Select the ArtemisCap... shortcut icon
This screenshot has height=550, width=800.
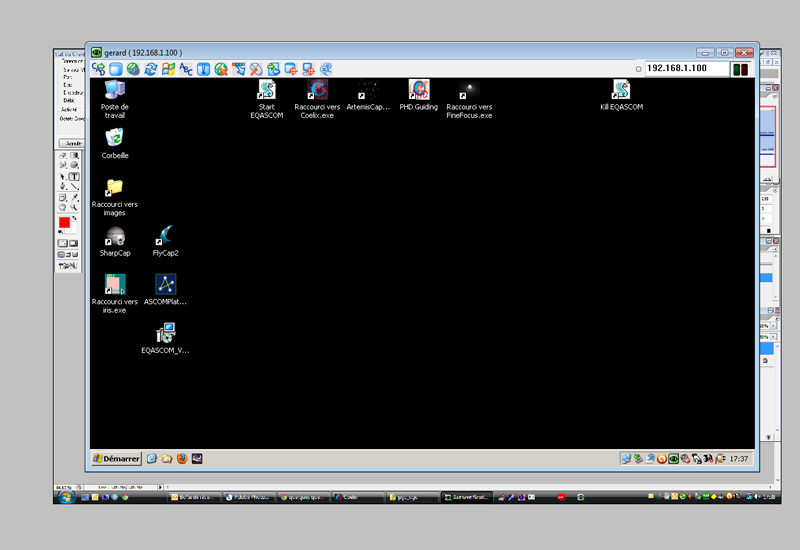368,95
